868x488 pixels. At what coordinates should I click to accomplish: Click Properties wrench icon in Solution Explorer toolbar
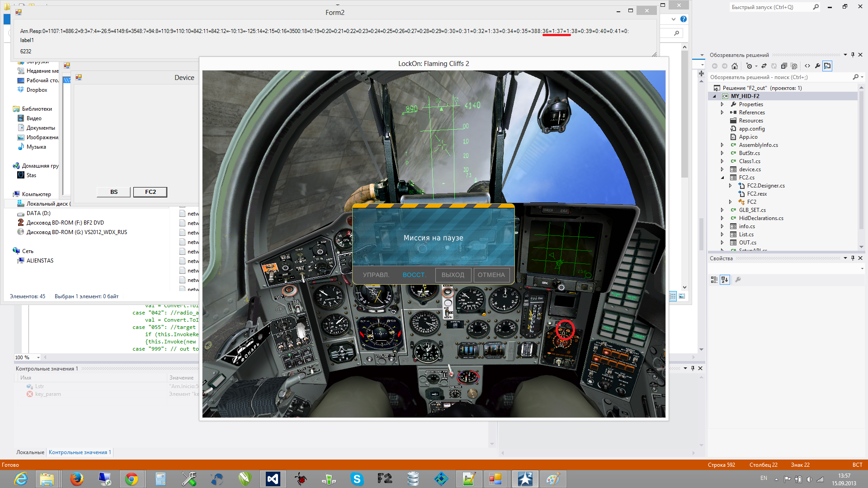[x=817, y=66]
